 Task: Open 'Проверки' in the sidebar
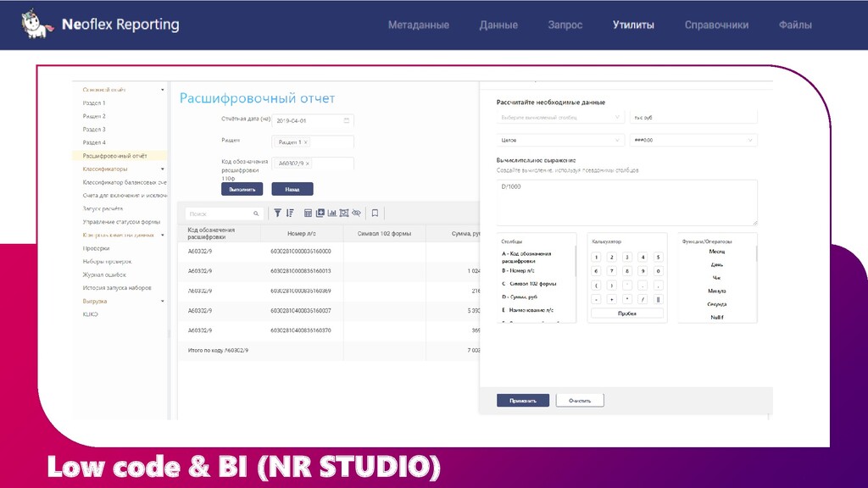tap(96, 248)
